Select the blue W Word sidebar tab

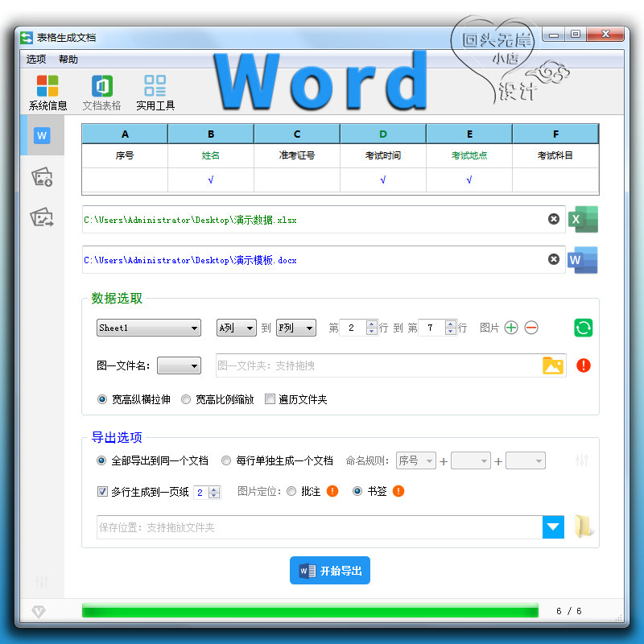(42, 135)
